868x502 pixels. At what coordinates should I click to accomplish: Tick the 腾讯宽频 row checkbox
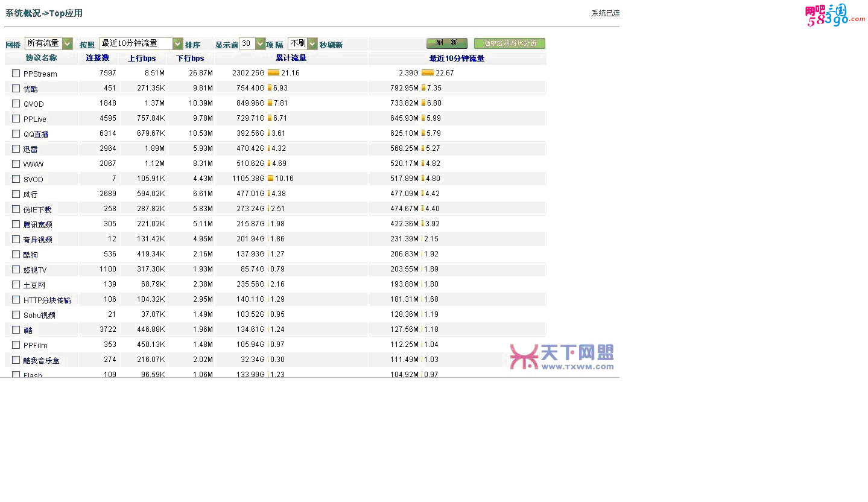tap(16, 224)
